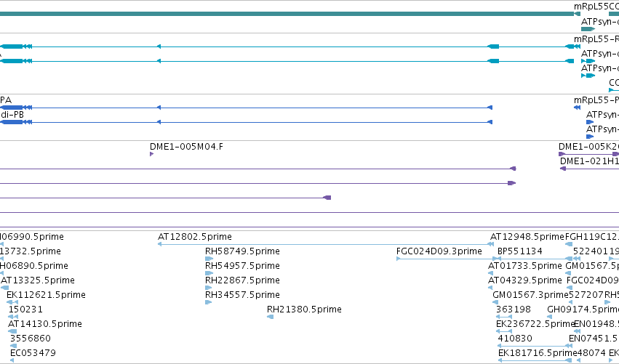Click the AT13325.5prime EST label

pyautogui.click(x=38, y=280)
